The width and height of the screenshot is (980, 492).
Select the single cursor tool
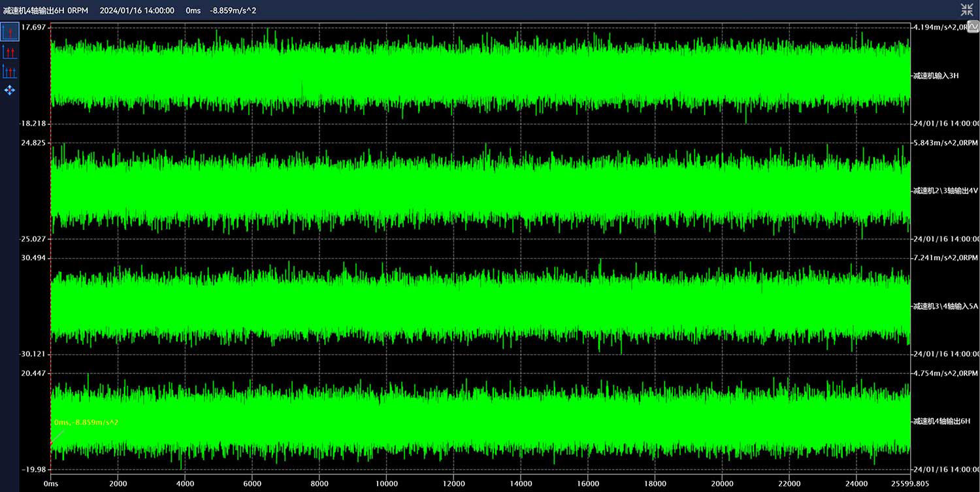click(10, 32)
